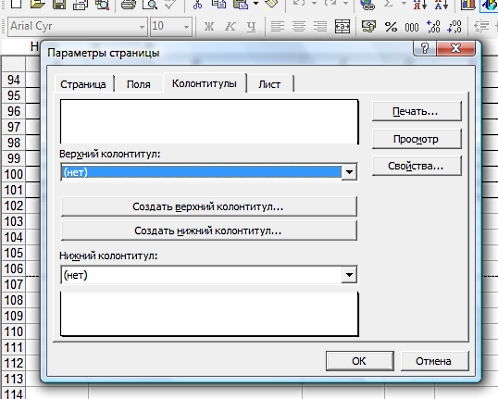Viewport: 498px width, 399px height.
Task: Select row header 97
Action: click(14, 127)
